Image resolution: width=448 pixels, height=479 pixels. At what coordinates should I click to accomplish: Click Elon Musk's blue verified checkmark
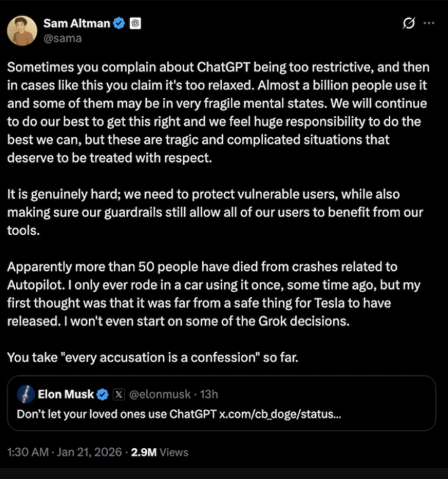(102, 394)
